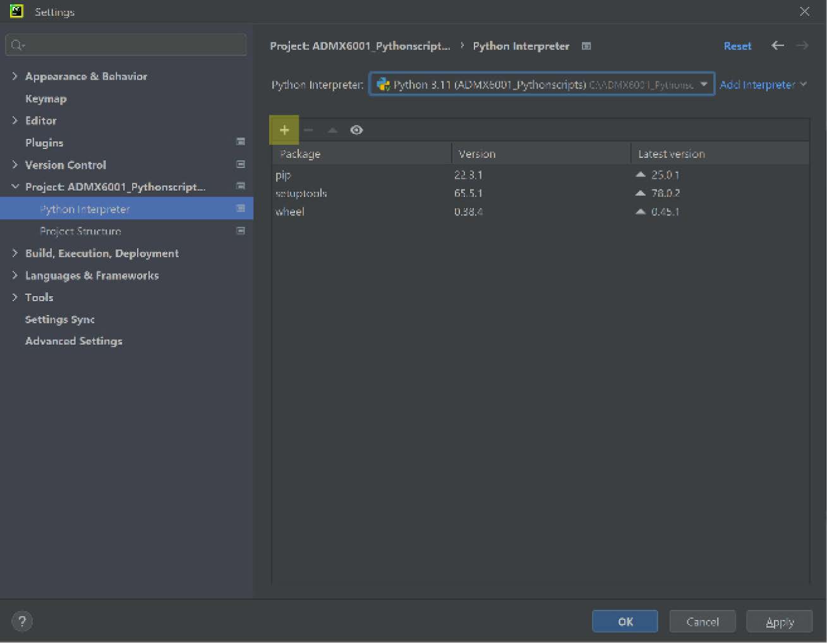The image size is (827, 644).
Task: Open the Add Interpreter menu
Action: point(763,85)
